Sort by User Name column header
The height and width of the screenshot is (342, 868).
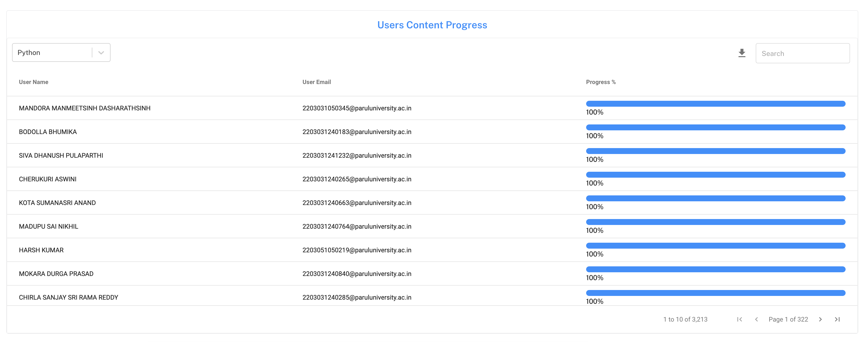click(33, 82)
